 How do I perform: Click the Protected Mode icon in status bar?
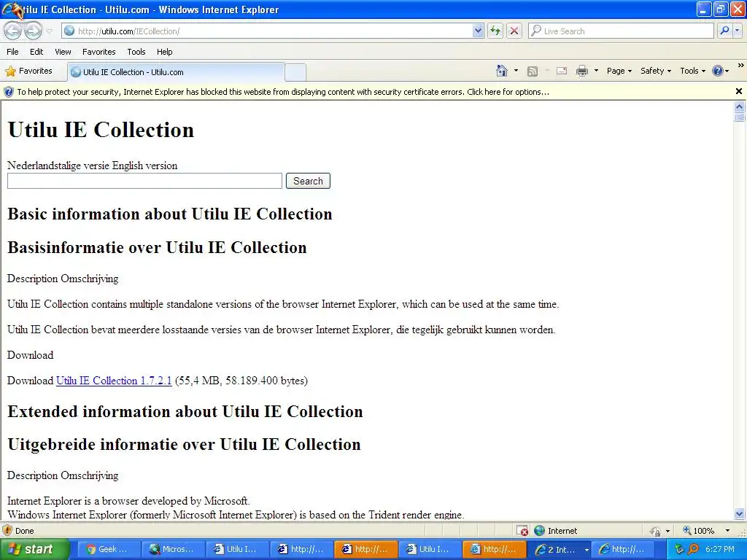tap(656, 531)
